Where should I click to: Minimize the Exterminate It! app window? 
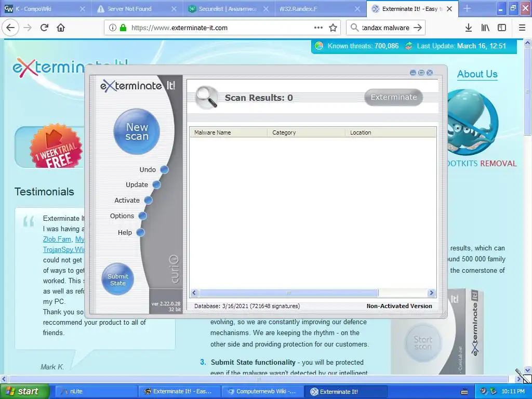(x=413, y=73)
